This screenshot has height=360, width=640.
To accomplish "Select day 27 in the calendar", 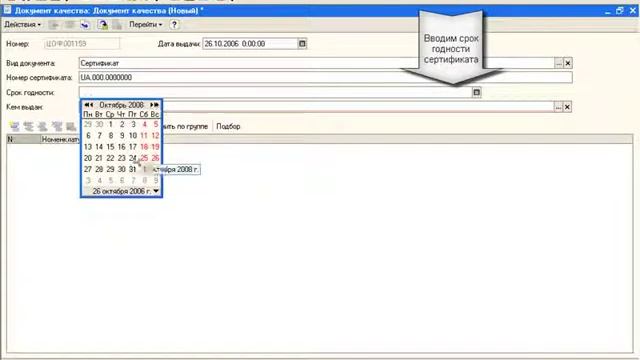I will (x=88, y=169).
